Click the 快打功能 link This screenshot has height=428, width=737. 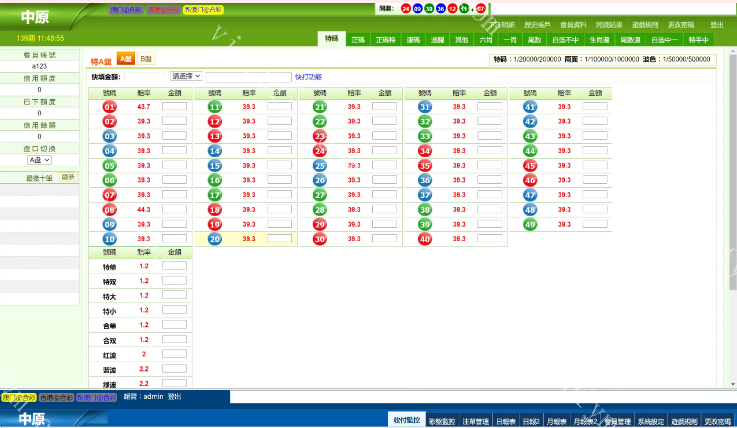point(308,76)
